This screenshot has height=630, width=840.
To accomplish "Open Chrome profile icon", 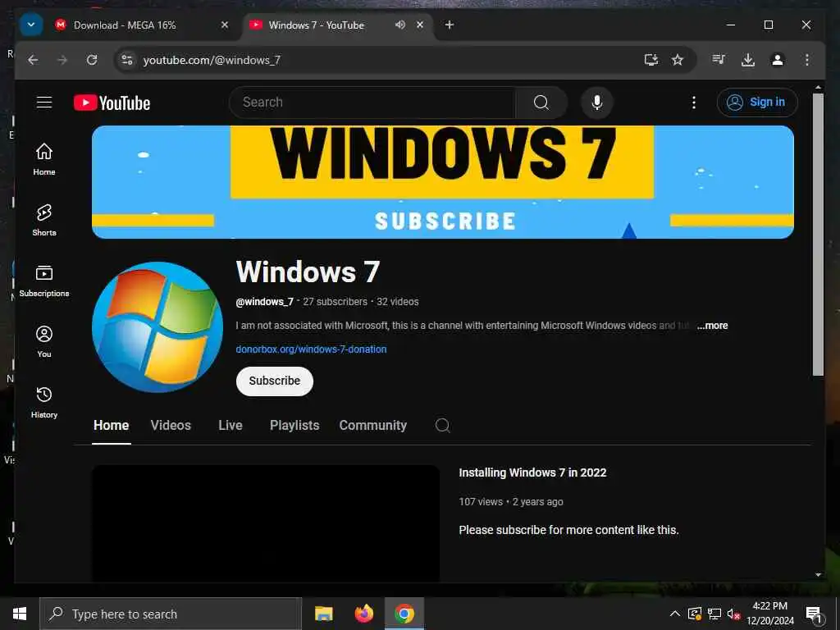I will coord(778,60).
